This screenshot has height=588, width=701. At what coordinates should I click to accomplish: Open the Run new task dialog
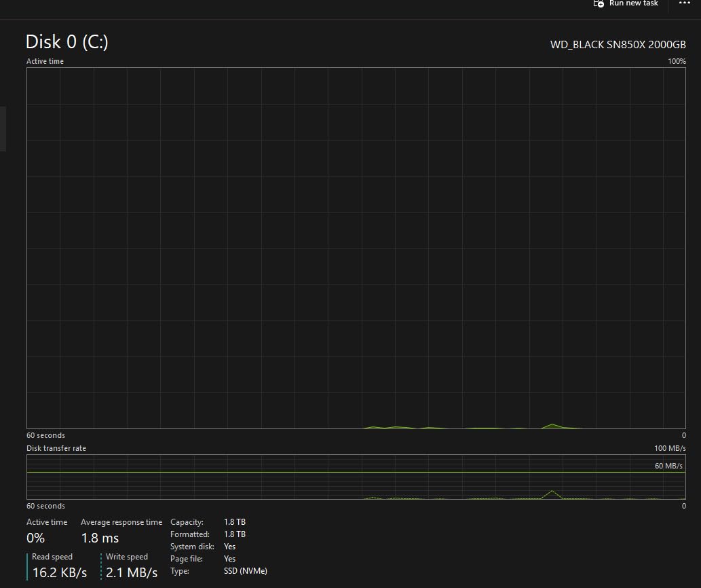(632, 4)
